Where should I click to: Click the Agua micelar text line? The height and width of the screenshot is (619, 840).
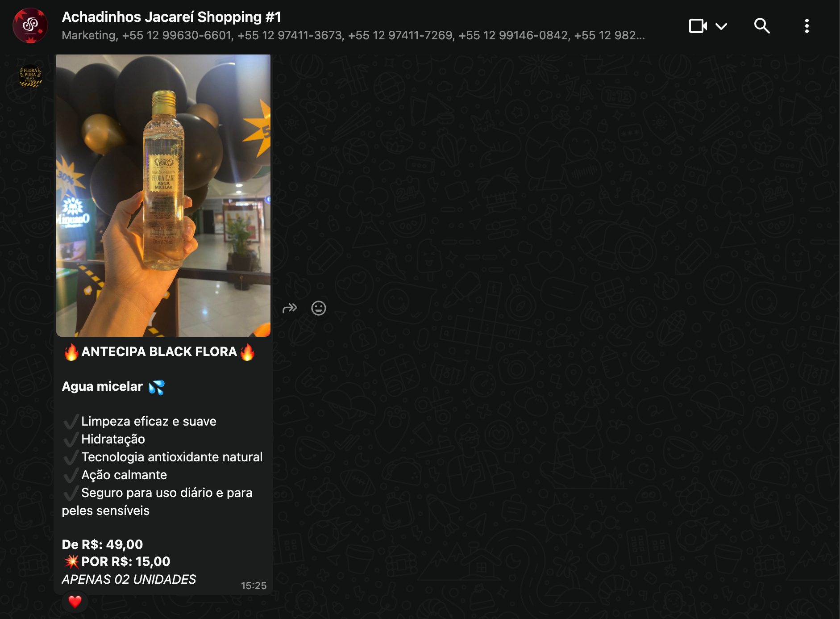click(103, 387)
